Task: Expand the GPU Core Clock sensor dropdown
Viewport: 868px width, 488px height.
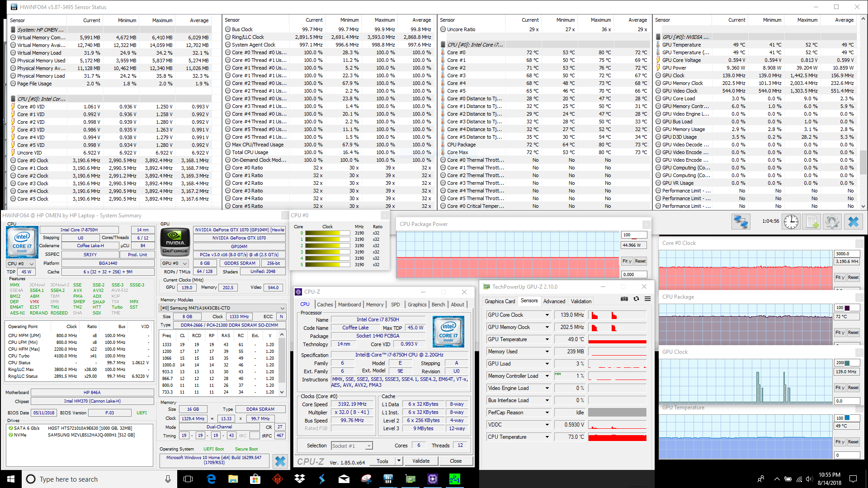Action: (547, 315)
